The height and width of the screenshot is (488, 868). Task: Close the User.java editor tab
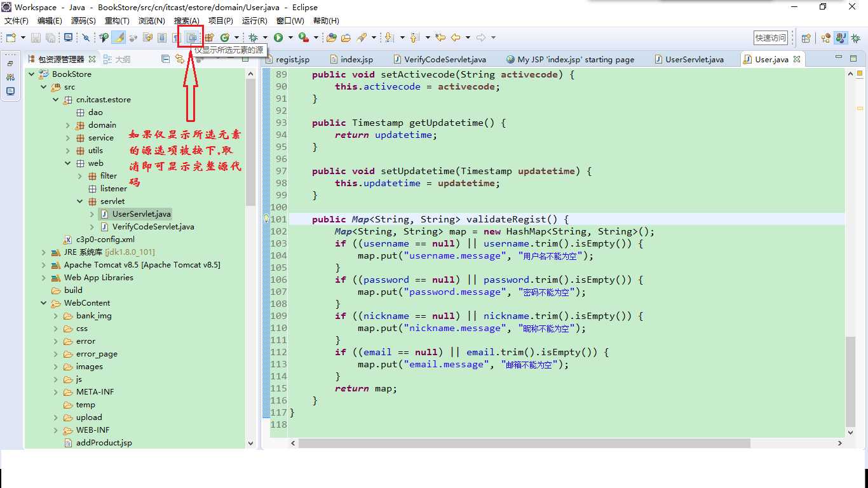[796, 59]
